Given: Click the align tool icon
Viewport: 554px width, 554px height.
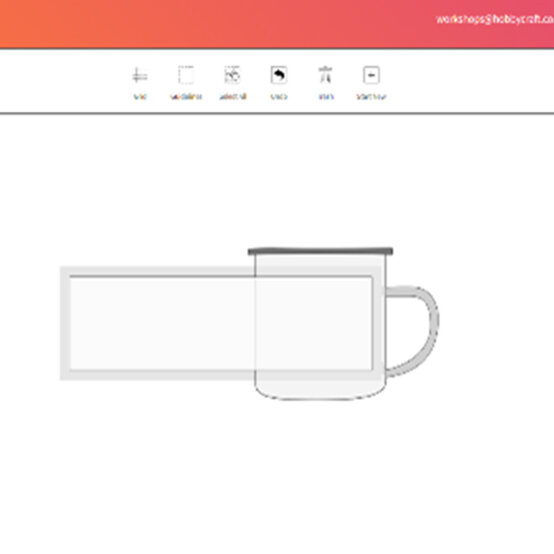Looking at the screenshot, I should [325, 75].
